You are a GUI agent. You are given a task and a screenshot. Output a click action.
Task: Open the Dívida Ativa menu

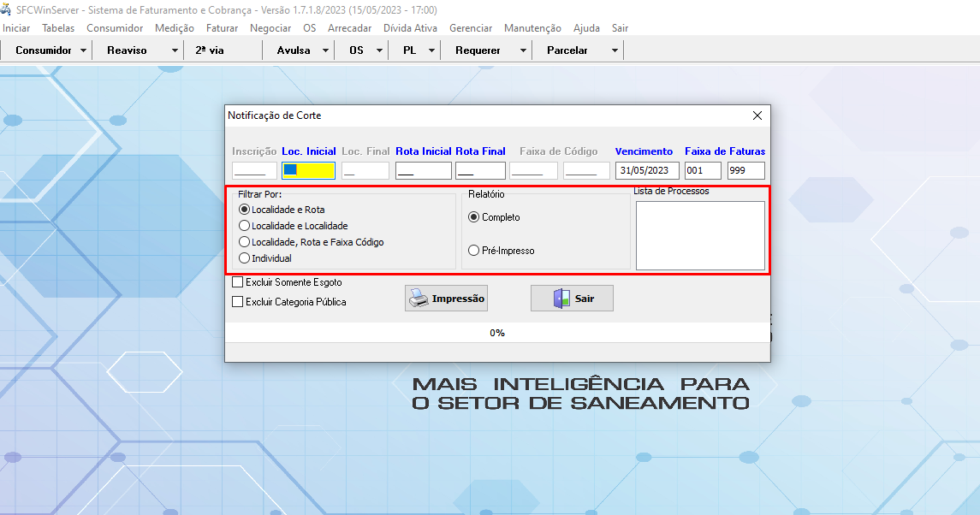point(410,28)
